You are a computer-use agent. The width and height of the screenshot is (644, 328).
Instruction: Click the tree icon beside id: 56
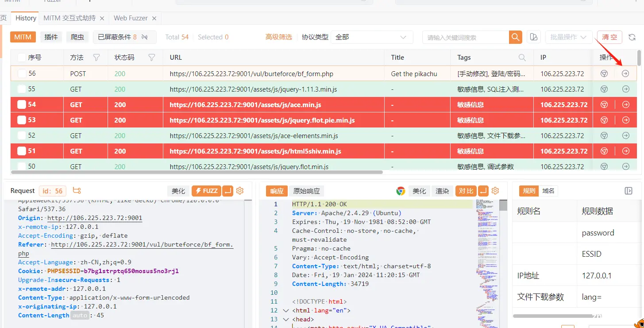pyautogui.click(x=77, y=191)
